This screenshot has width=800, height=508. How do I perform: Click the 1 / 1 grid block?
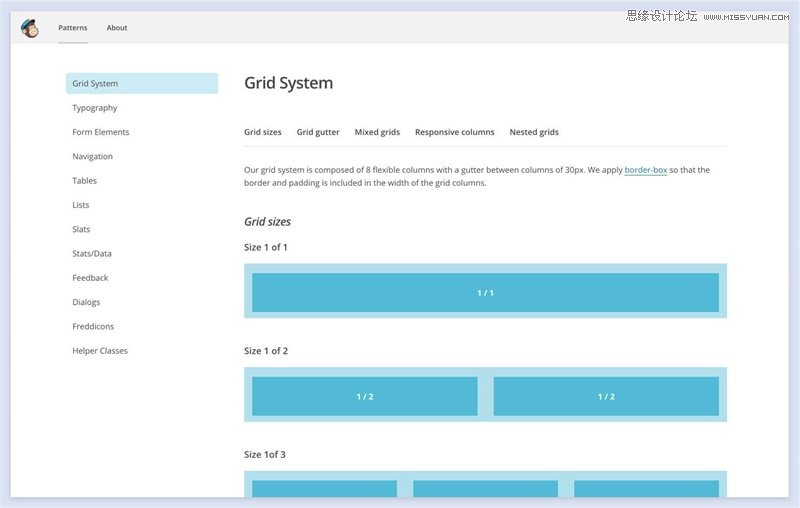coord(485,292)
